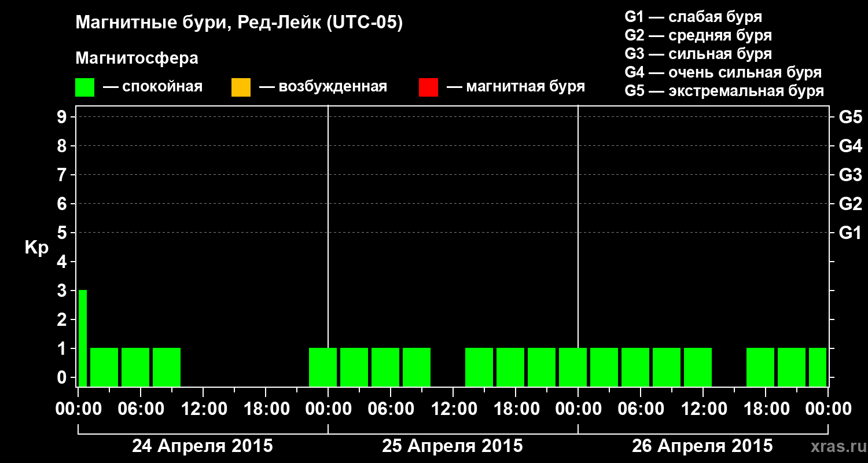Click the tall Kp 3 bar on 24 Апреля
This screenshot has width=868, height=463.
(83, 338)
